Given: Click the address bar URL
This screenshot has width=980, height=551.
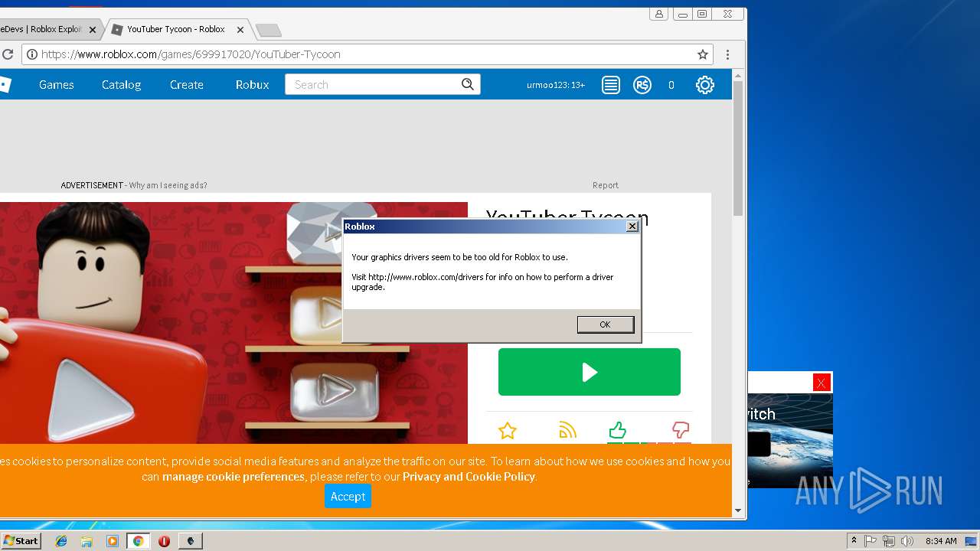Looking at the screenshot, I should pos(191,54).
